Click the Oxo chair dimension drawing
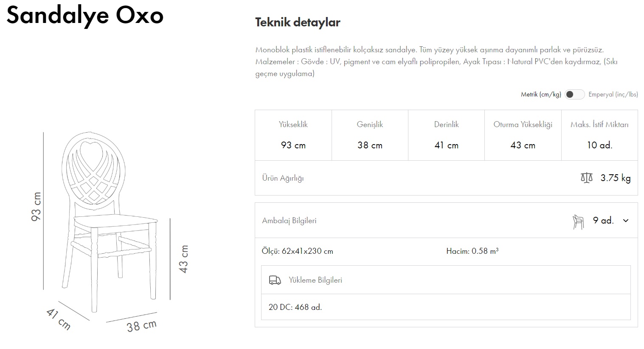The image size is (644, 349). tap(110, 221)
